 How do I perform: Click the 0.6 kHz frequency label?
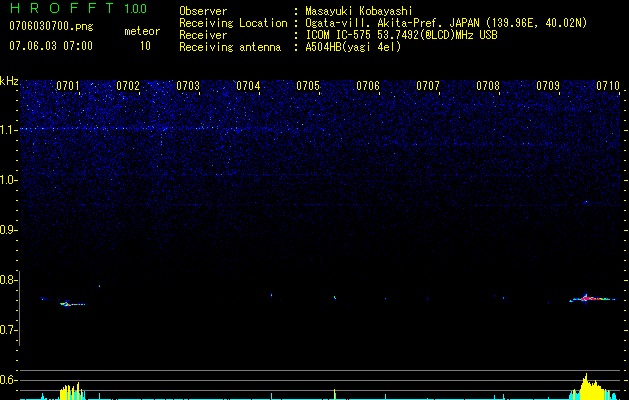(x=8, y=380)
